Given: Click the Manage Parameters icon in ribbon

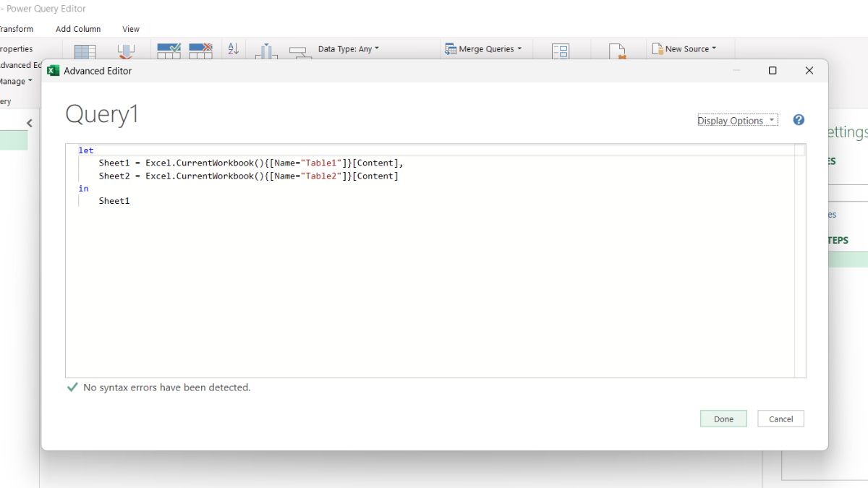Looking at the screenshot, I should coord(561,51).
